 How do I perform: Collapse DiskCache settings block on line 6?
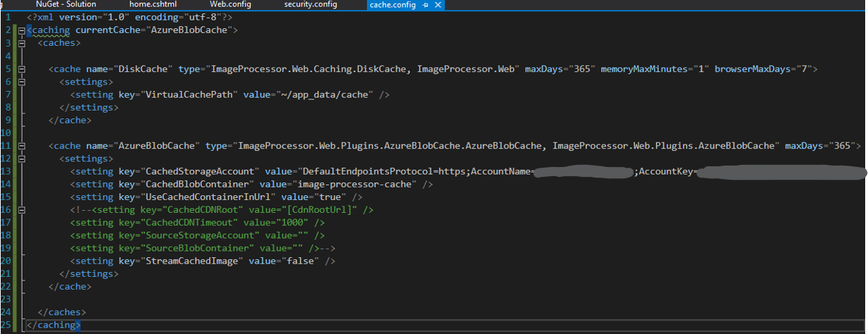(x=21, y=82)
